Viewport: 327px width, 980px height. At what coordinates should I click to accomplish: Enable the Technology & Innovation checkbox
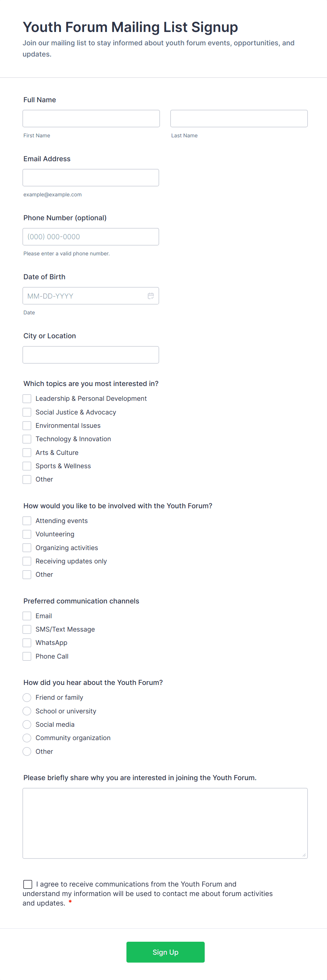pos(27,439)
